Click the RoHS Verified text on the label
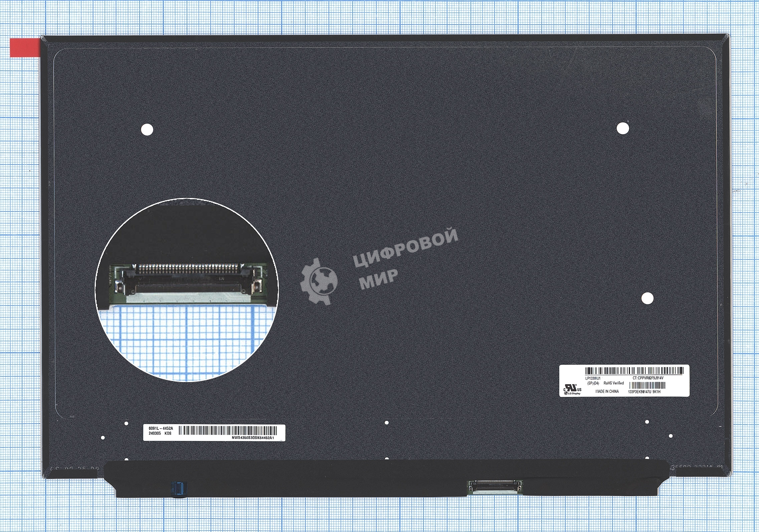The image size is (759, 532). (x=614, y=383)
